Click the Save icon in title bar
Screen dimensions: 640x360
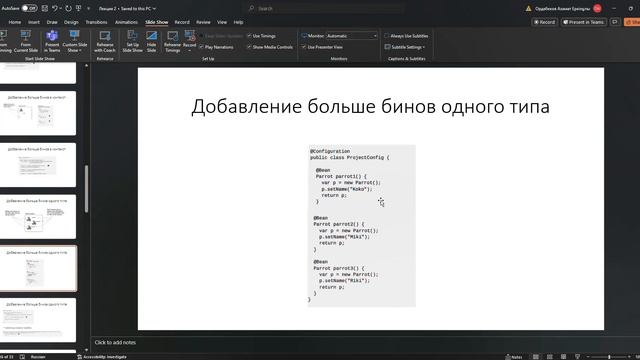[x=44, y=8]
